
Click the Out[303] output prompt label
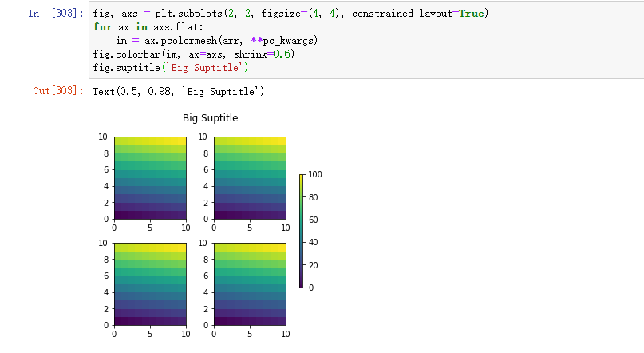(58, 91)
